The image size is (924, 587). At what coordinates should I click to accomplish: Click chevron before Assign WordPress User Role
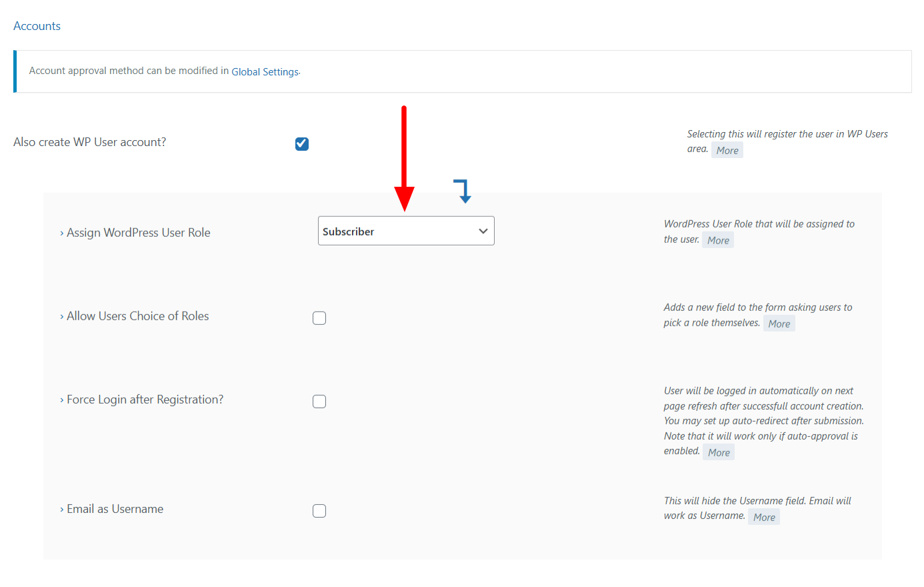[x=61, y=233]
